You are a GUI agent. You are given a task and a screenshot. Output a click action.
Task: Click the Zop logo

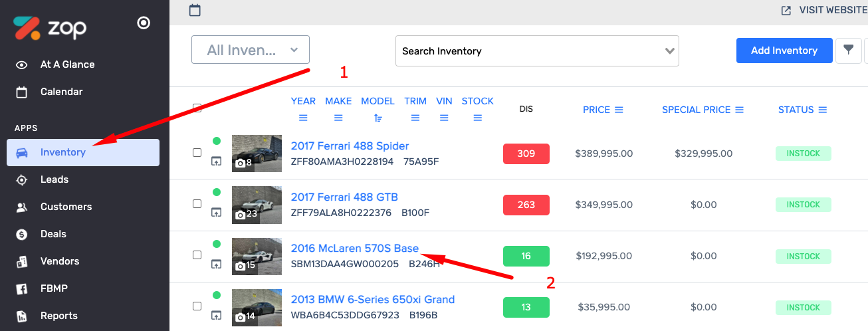(x=50, y=29)
